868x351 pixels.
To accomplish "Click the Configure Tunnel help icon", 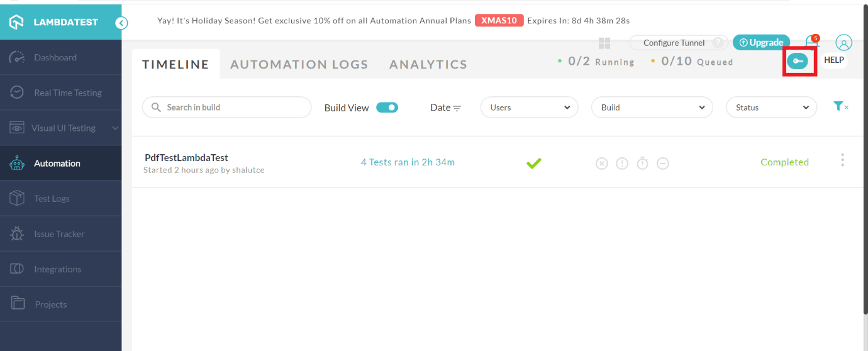I will [x=718, y=43].
